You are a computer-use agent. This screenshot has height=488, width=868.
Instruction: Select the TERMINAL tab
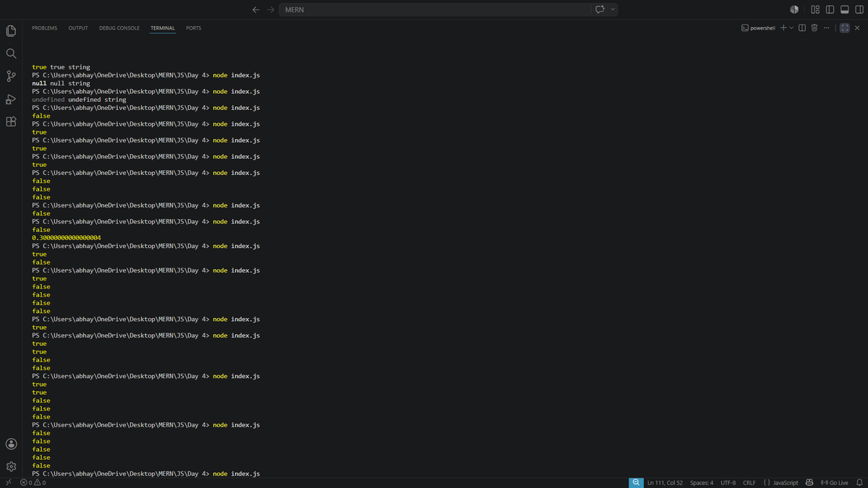(x=163, y=28)
